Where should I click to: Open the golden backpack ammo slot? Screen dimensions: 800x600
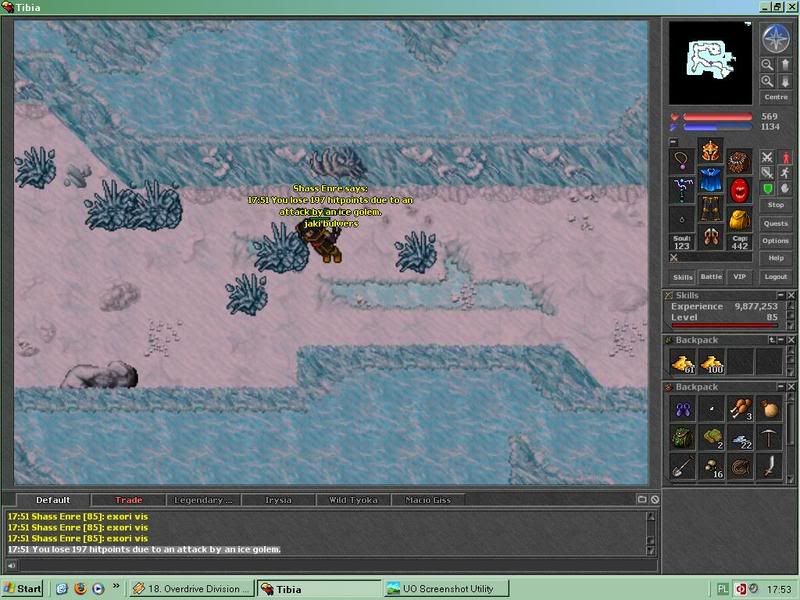(739, 220)
